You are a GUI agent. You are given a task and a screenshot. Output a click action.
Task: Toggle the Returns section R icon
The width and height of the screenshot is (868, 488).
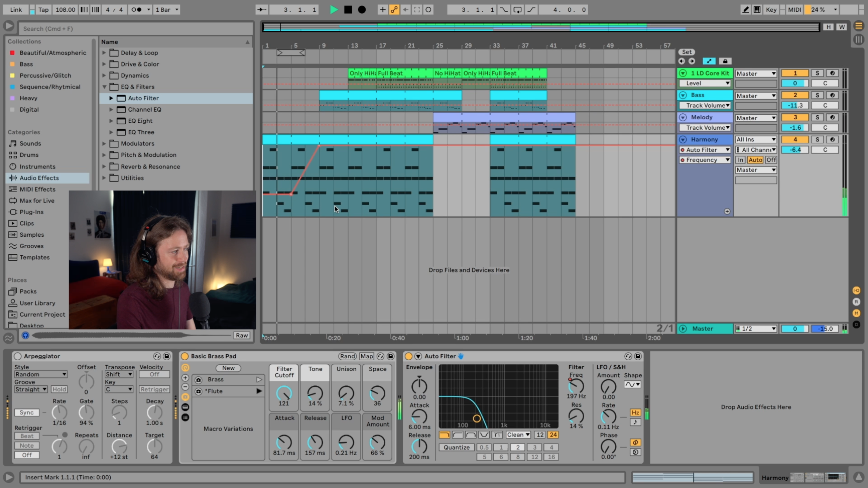tap(856, 302)
